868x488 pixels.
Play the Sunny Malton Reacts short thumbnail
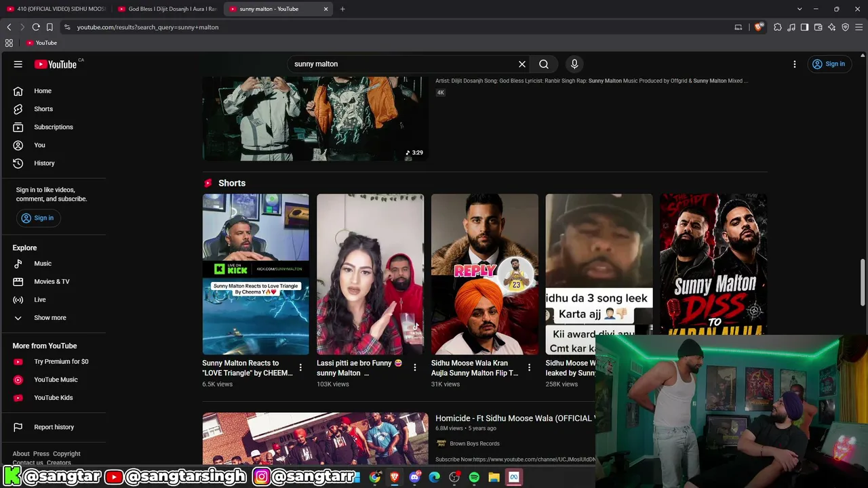pos(256,274)
